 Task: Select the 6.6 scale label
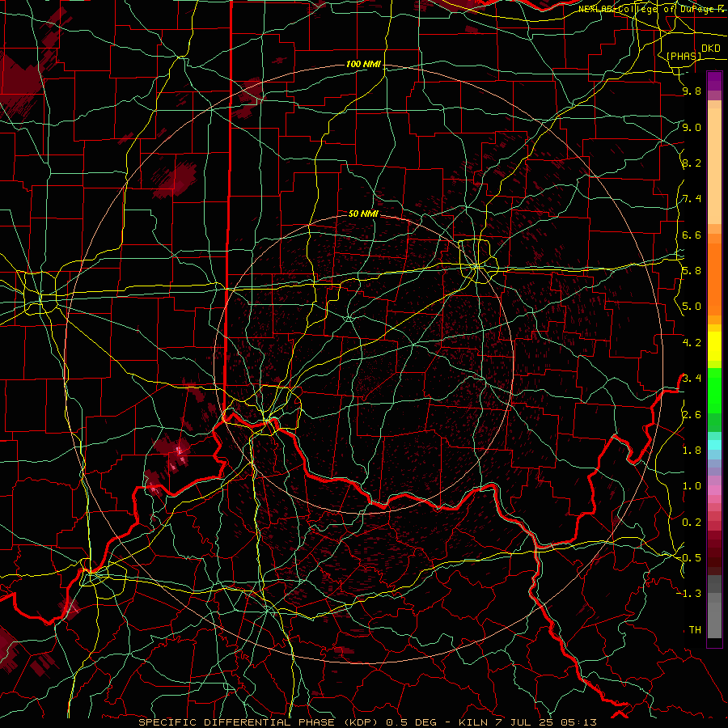point(692,235)
